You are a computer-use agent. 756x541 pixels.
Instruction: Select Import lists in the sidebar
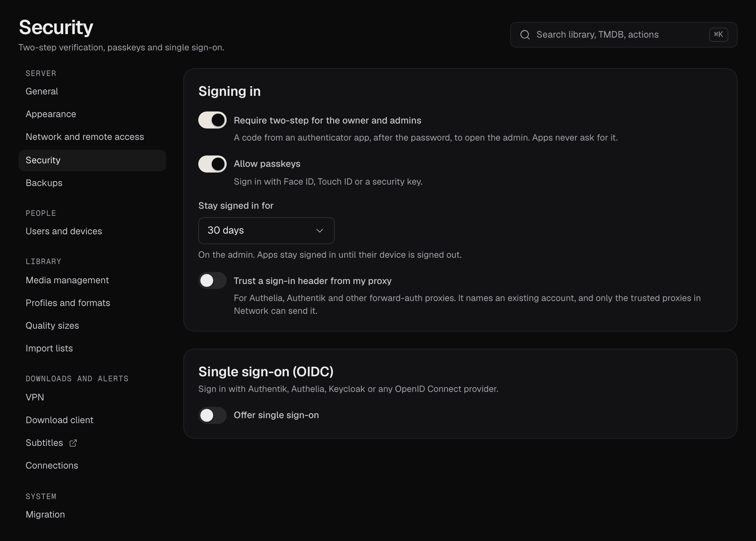pyautogui.click(x=92, y=349)
